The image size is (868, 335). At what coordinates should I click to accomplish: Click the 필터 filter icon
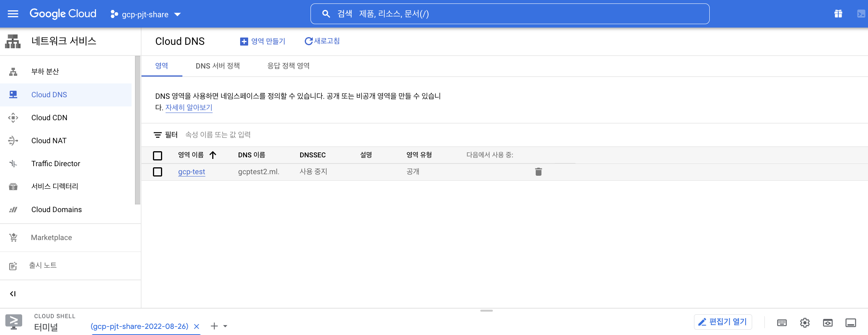click(158, 135)
